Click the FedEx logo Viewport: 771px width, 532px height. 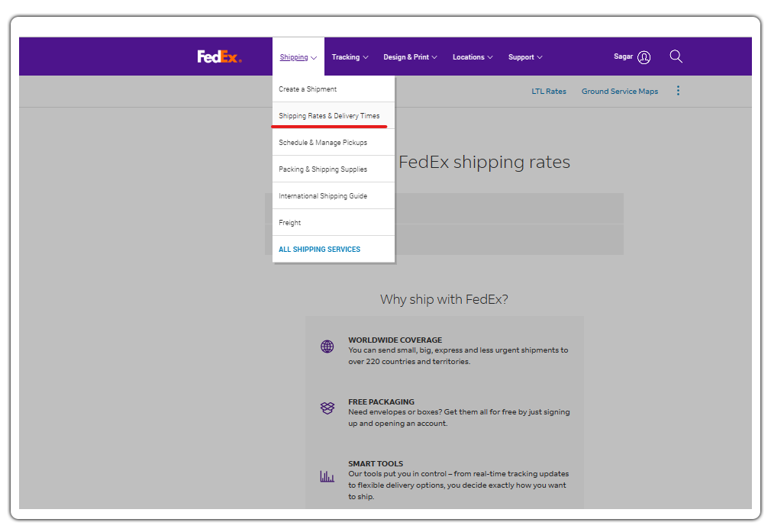(x=219, y=57)
